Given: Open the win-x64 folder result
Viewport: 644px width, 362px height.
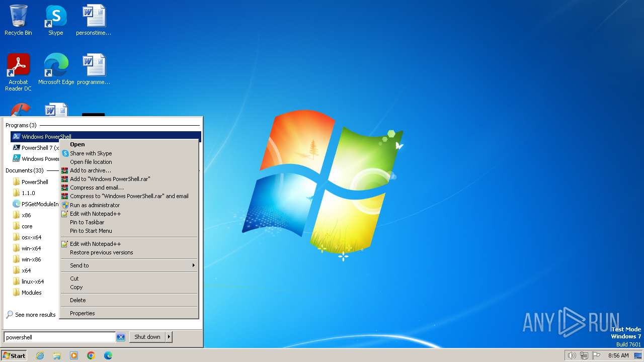Looking at the screenshot, I should [x=35, y=248].
